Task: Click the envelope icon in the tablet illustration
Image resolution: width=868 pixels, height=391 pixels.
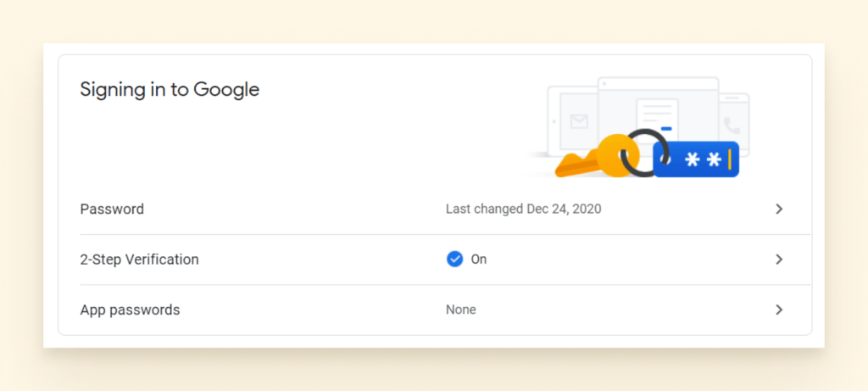Action: coord(579,121)
